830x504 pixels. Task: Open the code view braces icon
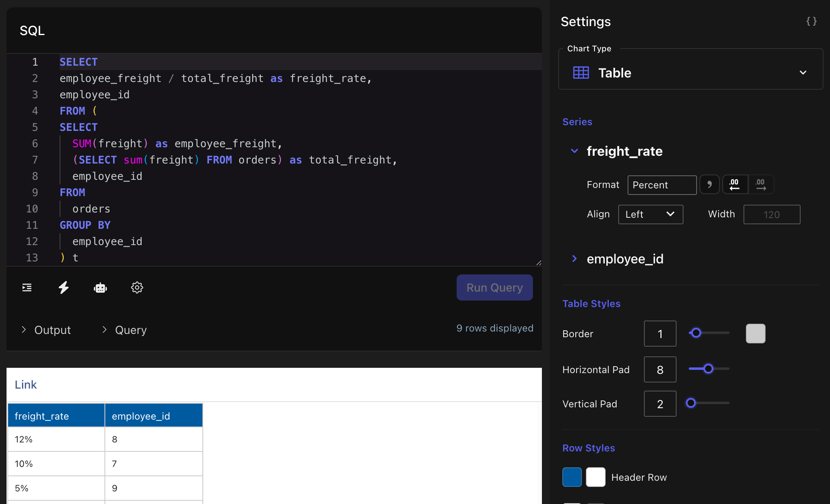pos(811,21)
